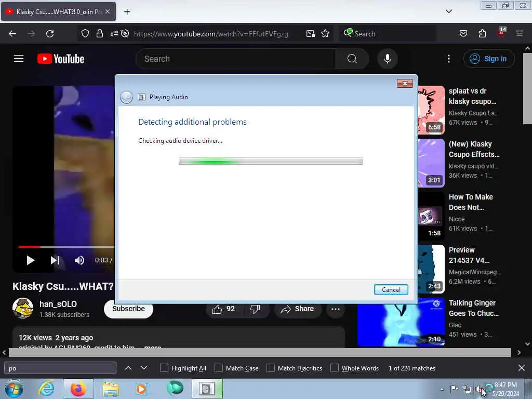Open site permissions icon in address bar
This screenshot has width=532, height=399.
tap(114, 34)
